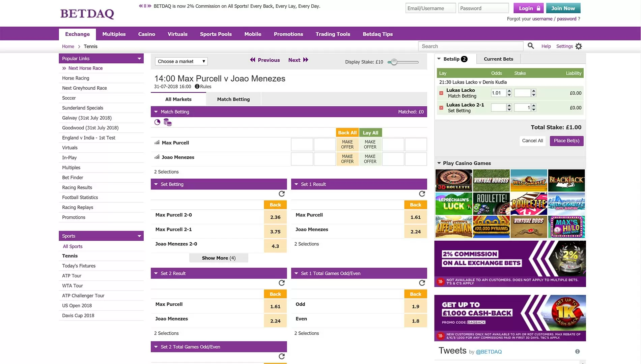Open the Multiples navigation tab

(x=114, y=34)
